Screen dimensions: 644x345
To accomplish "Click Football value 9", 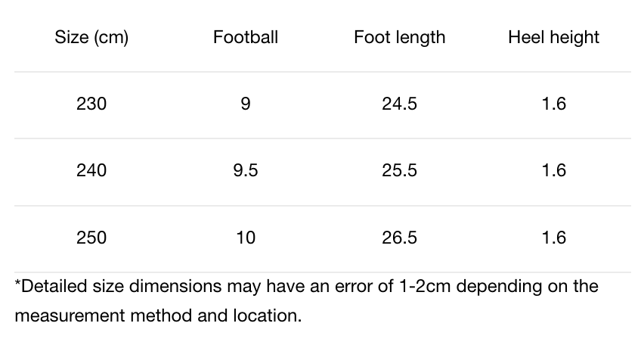I will pyautogui.click(x=246, y=104).
